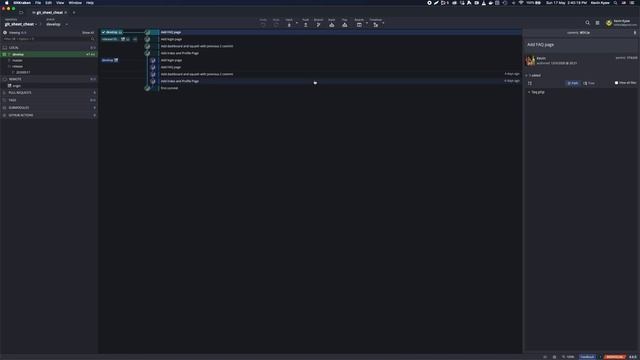Click the Pull toolbar icon
The height and width of the screenshot is (360, 640).
(x=289, y=24)
